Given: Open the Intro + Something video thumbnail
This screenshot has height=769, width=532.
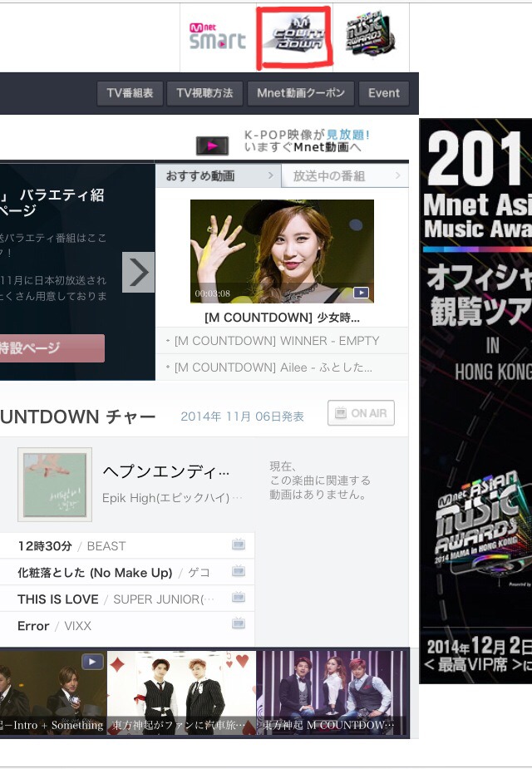Looking at the screenshot, I should point(52,693).
